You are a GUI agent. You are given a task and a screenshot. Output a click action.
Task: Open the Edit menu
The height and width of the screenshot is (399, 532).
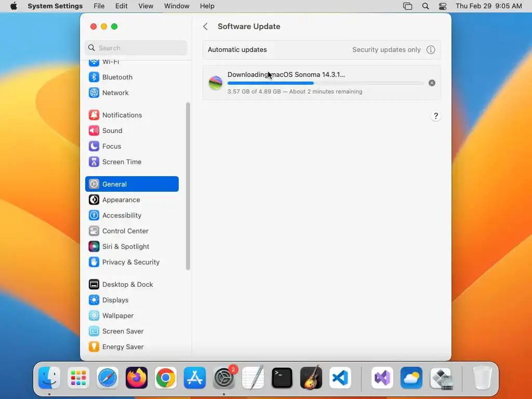click(x=121, y=6)
